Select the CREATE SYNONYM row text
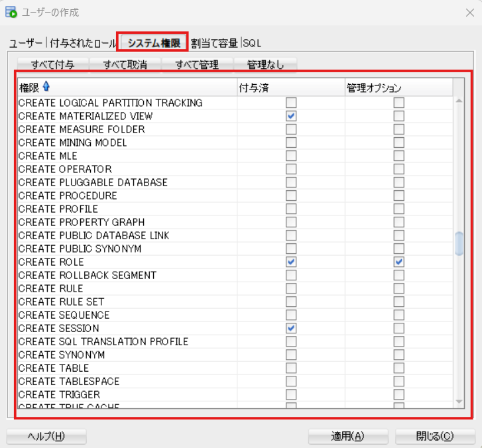This screenshot has height=448, width=482. pyautogui.click(x=62, y=355)
